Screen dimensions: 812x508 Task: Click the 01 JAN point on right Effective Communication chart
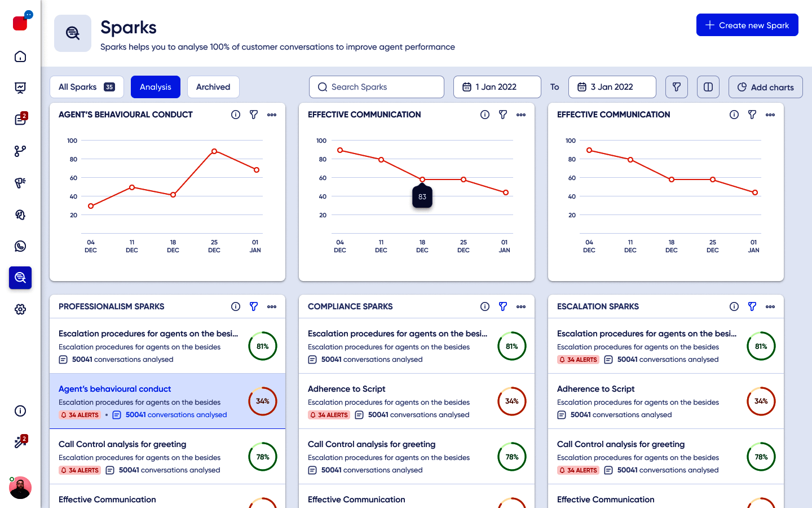[755, 192]
